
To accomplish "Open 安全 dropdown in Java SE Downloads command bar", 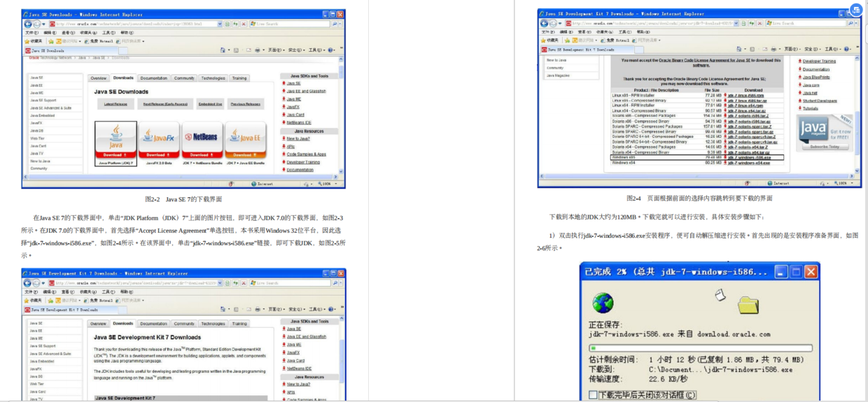I will pyautogui.click(x=296, y=50).
